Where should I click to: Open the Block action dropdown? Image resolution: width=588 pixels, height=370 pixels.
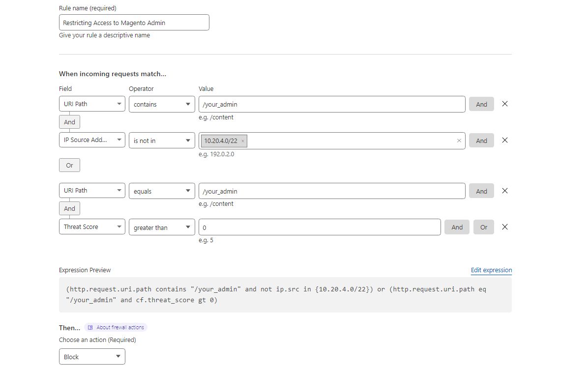click(x=91, y=356)
